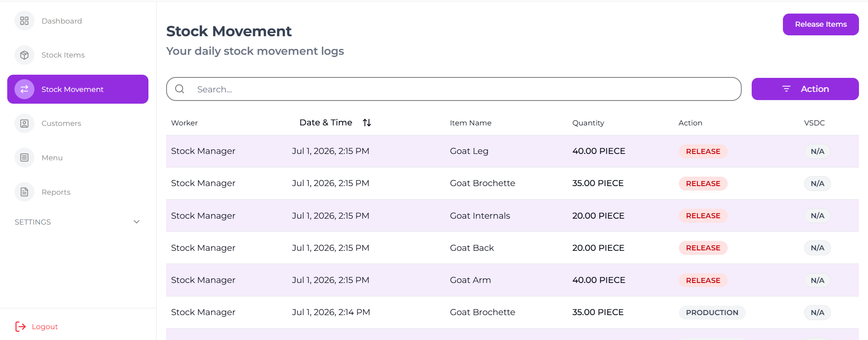Screen dimensions: 868x340
Task: Select the Goat Internals item name
Action: (480, 215)
